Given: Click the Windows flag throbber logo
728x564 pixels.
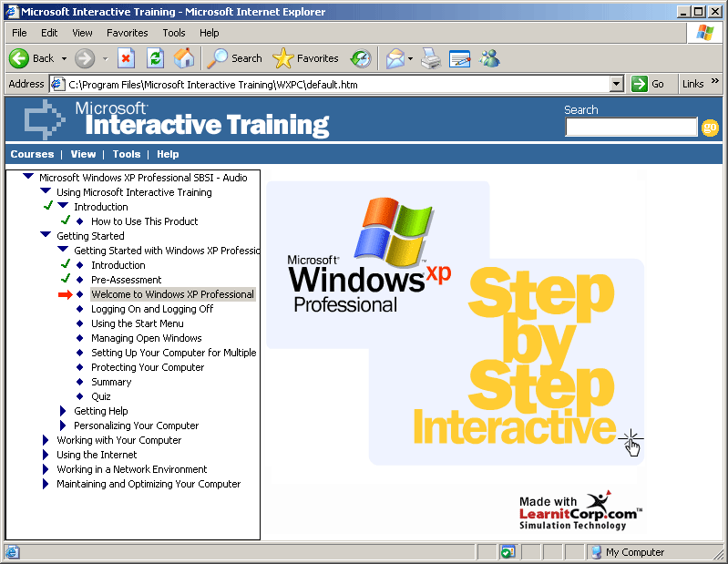Looking at the screenshot, I should pos(704,33).
